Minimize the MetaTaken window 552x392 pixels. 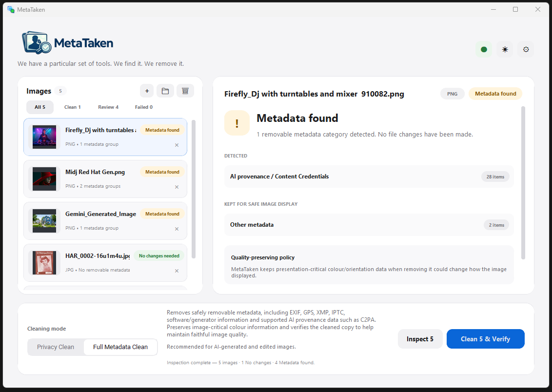(x=493, y=9)
